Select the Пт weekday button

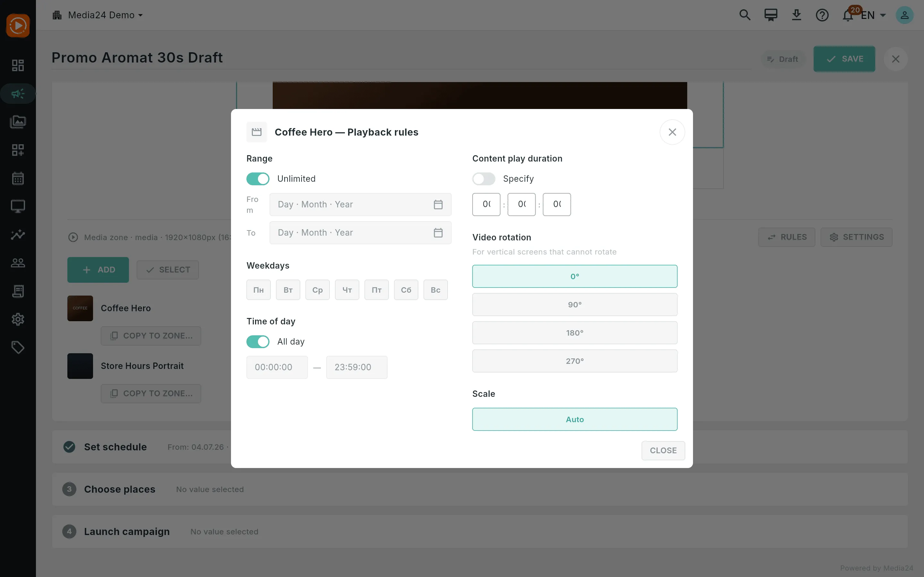pos(376,290)
